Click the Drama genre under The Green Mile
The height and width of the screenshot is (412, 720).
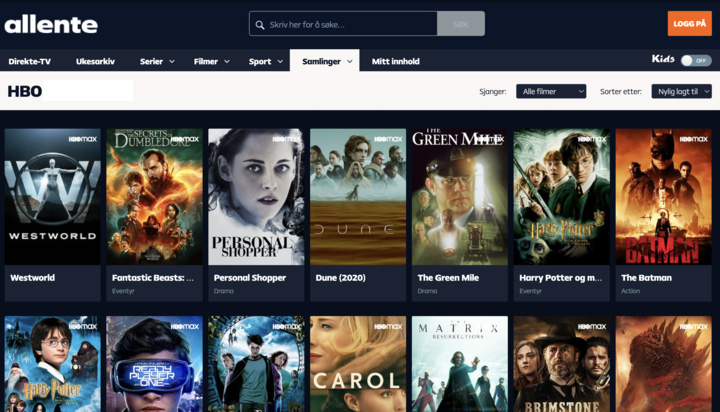point(427,291)
